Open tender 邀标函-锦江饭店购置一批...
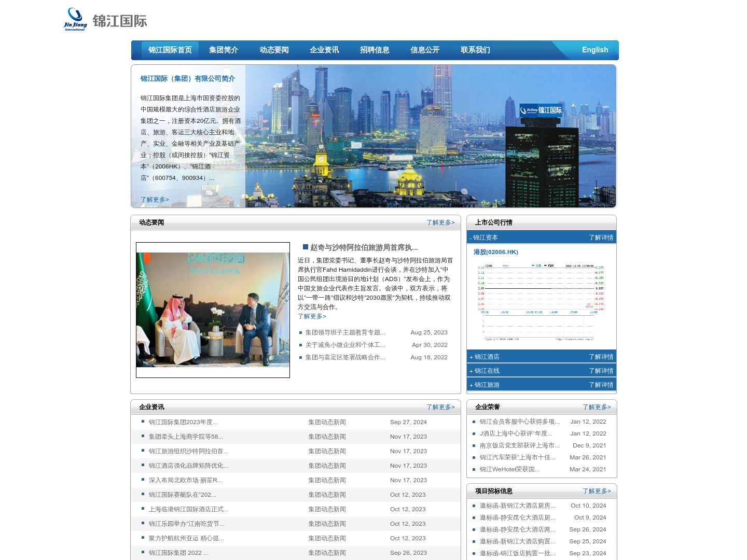 coord(517,553)
